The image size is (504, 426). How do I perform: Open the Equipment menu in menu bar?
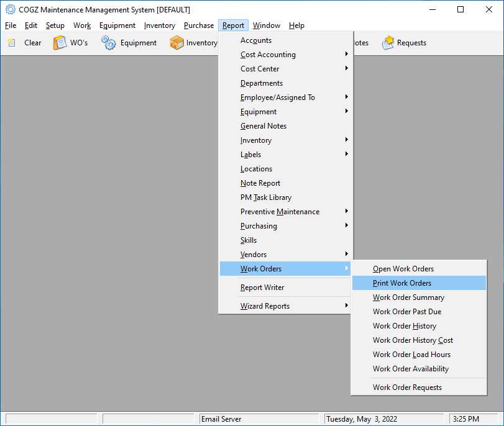pos(117,25)
